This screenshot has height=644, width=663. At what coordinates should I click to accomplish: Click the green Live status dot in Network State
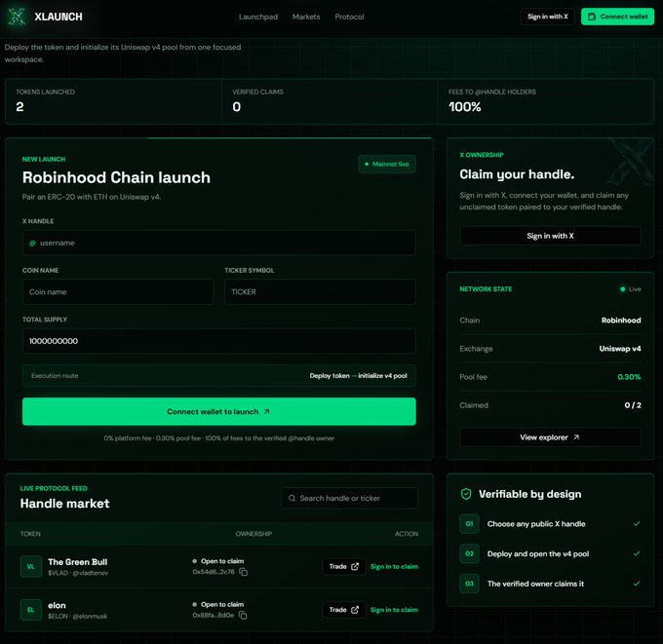point(622,289)
